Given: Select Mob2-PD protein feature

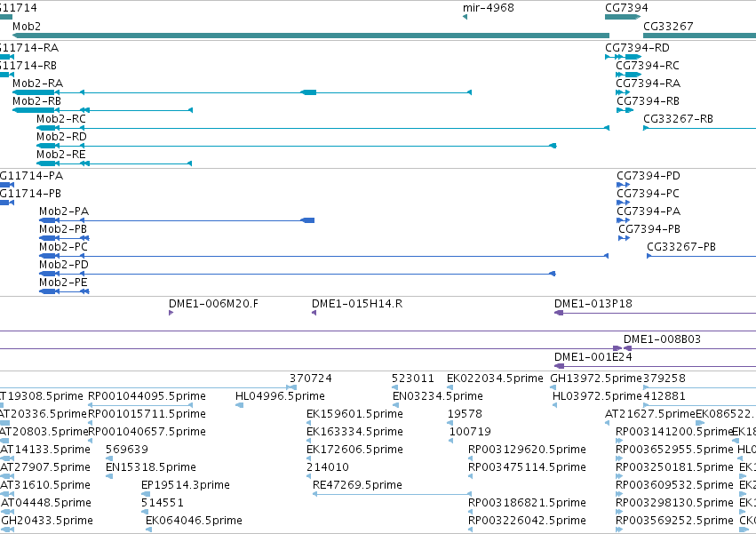Looking at the screenshot, I should (x=298, y=274).
